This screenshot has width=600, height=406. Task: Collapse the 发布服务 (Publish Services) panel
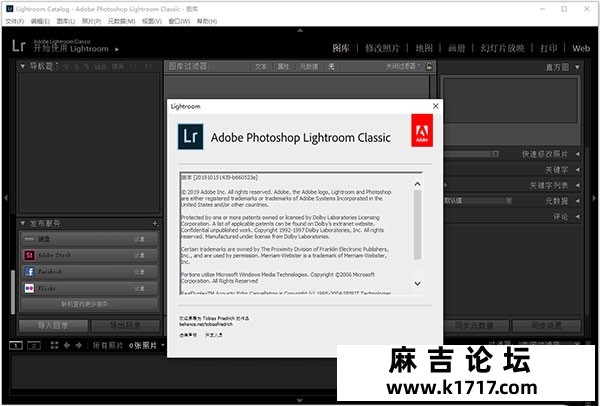(23, 223)
